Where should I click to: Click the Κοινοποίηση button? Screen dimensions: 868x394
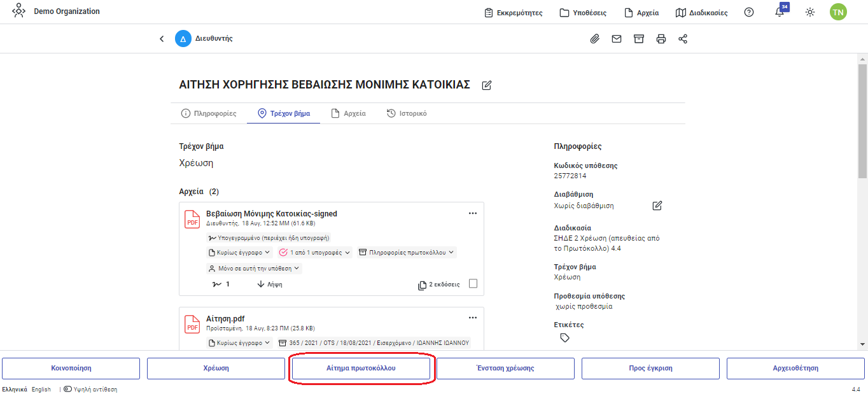71,368
